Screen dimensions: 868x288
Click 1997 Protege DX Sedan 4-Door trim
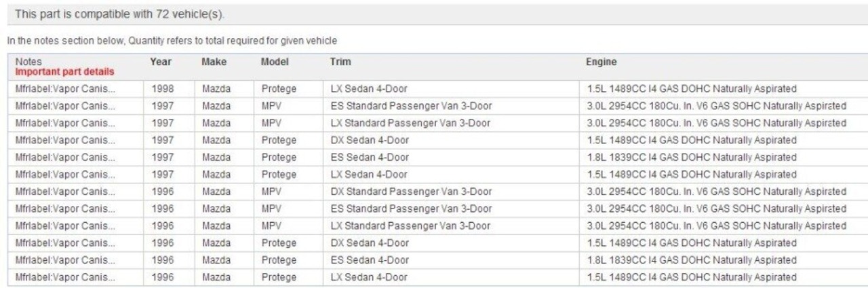point(370,140)
